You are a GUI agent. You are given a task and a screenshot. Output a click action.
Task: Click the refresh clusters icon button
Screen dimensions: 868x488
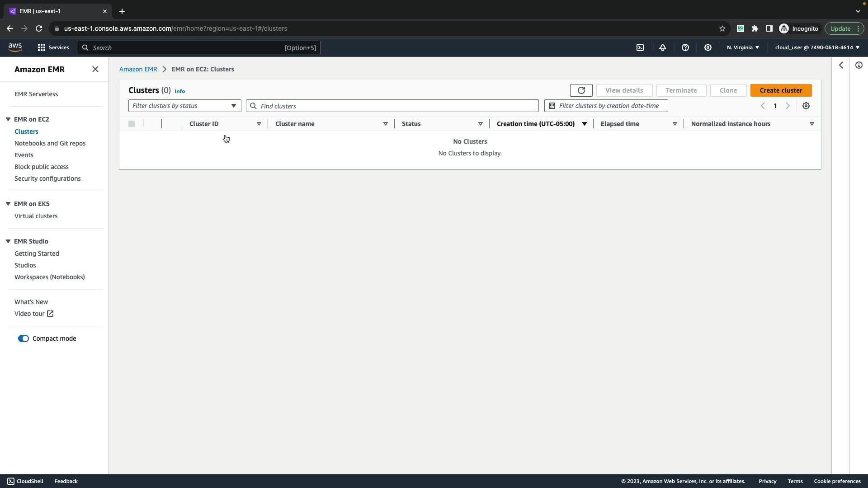(x=581, y=90)
